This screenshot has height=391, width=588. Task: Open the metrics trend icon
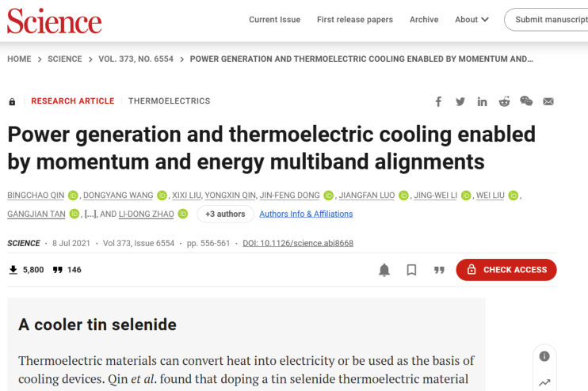(x=544, y=383)
